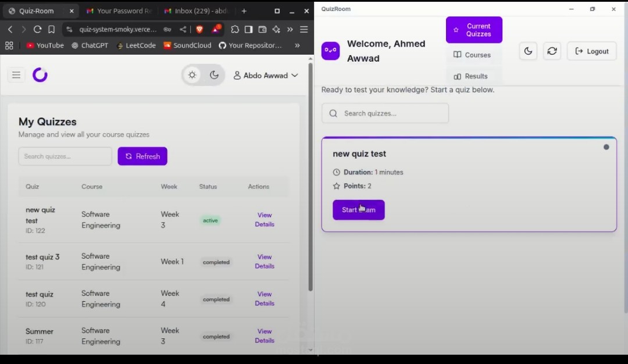Click the Week 1 cell

[172, 262]
